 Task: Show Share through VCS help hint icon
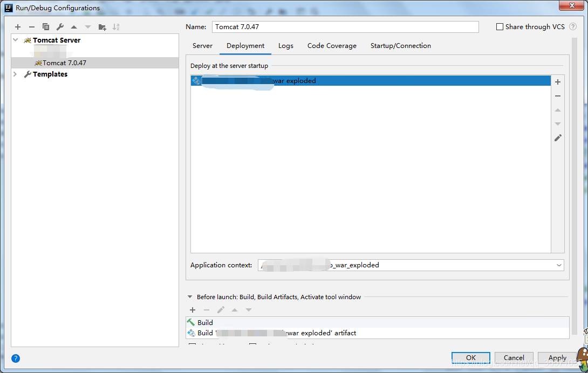[572, 26]
